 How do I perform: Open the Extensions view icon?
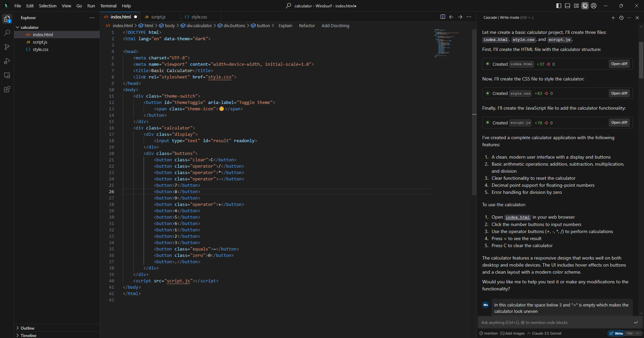click(7, 89)
